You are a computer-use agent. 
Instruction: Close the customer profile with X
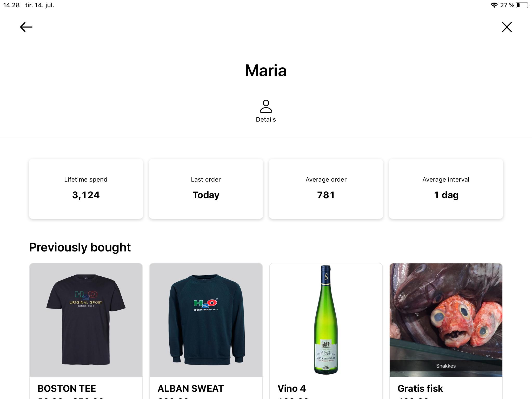click(507, 27)
